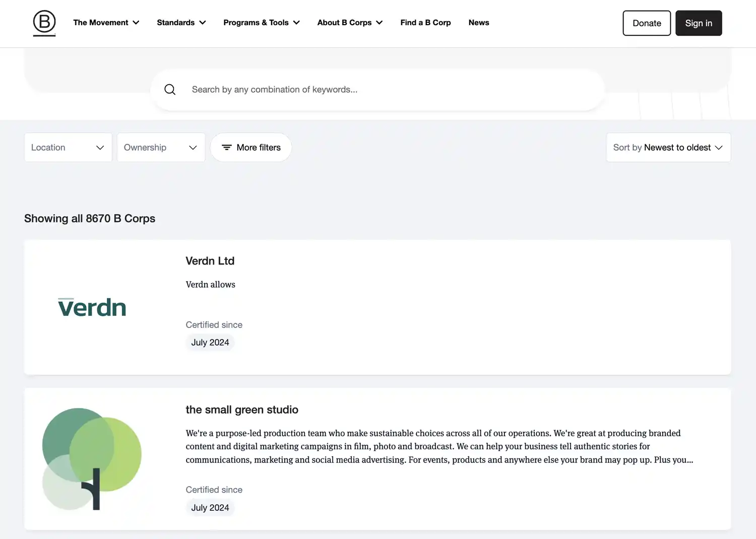
Task: Open the More filters panel
Action: tap(251, 148)
